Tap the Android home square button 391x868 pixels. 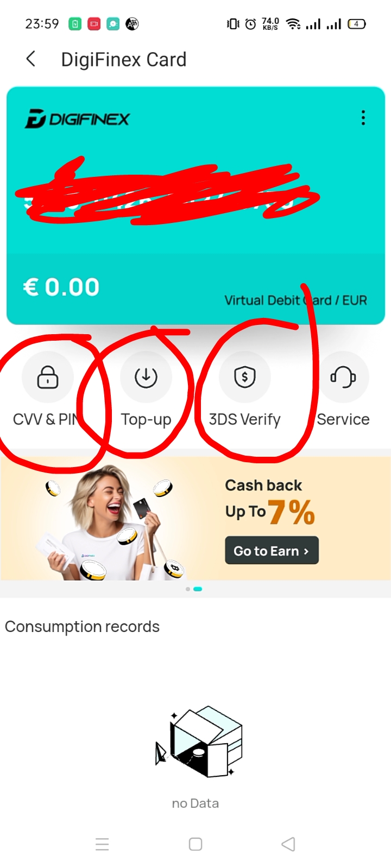coord(195,844)
